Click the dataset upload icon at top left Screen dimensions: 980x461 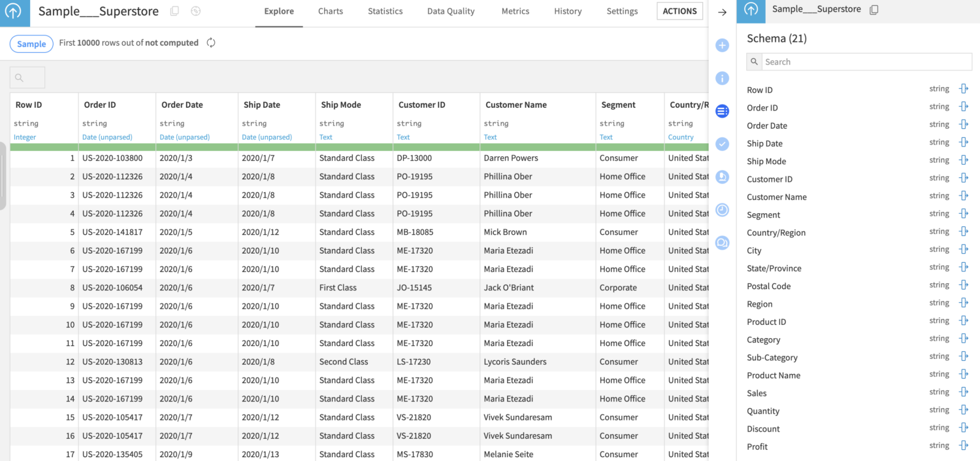(x=14, y=12)
